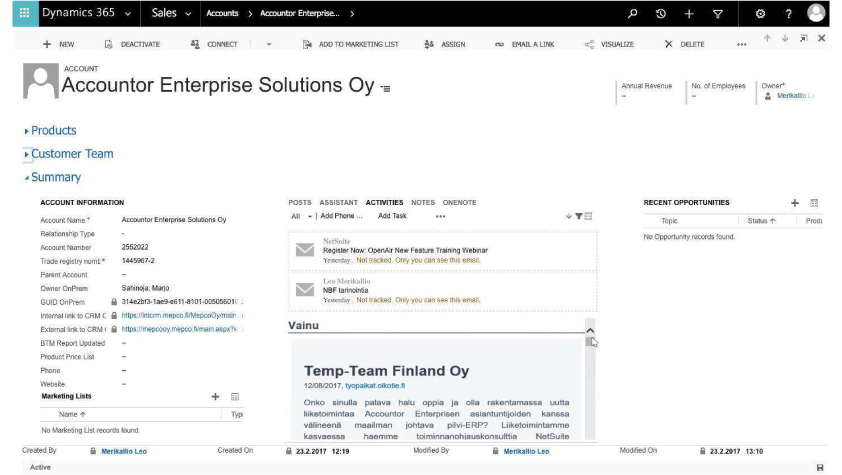Click the save icon in status bar
This screenshot has height=475, width=842.
pos(820,467)
